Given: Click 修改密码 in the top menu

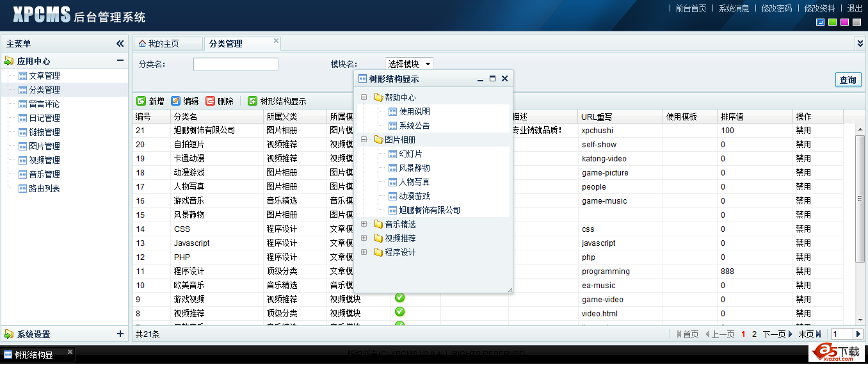Looking at the screenshot, I should 776,8.
